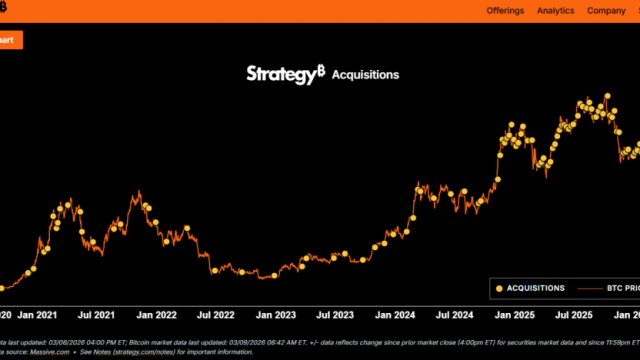Follow the Massive.com data source link
The image size is (640, 360).
click(x=49, y=352)
